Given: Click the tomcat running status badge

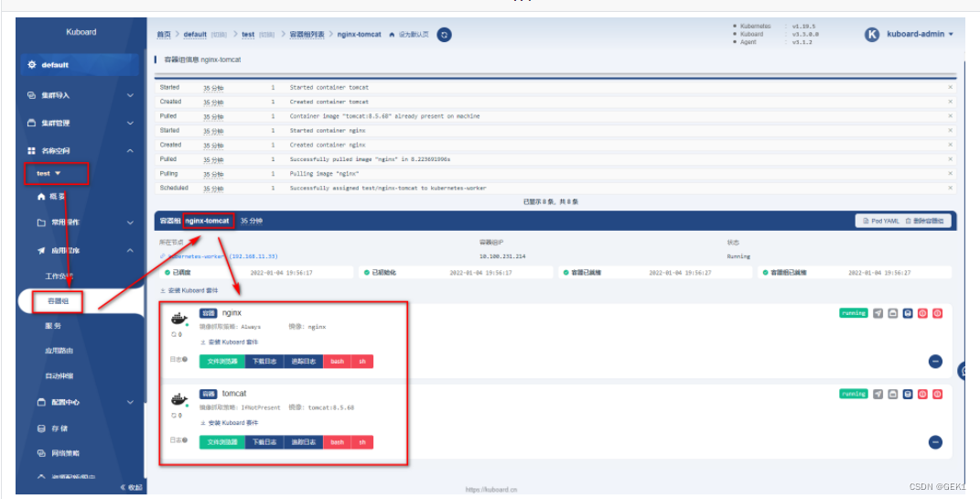Looking at the screenshot, I should point(853,394).
